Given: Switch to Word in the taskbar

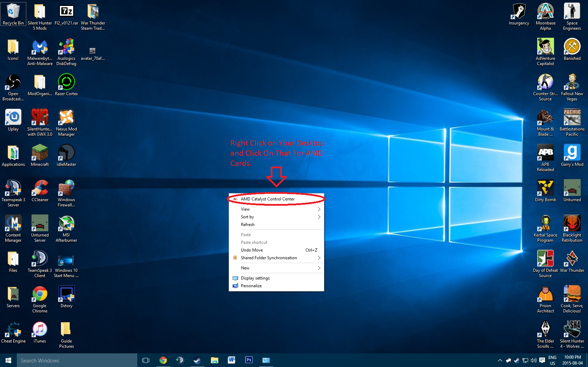Looking at the screenshot, I should coord(231,360).
